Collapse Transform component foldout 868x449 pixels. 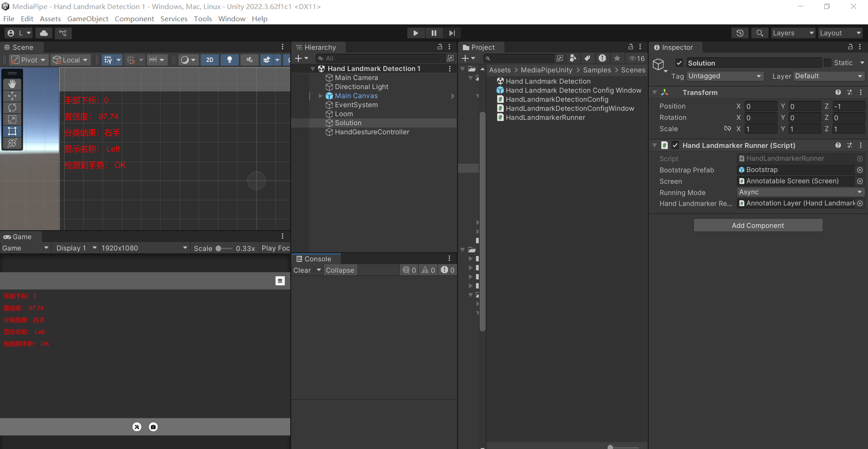coord(655,92)
